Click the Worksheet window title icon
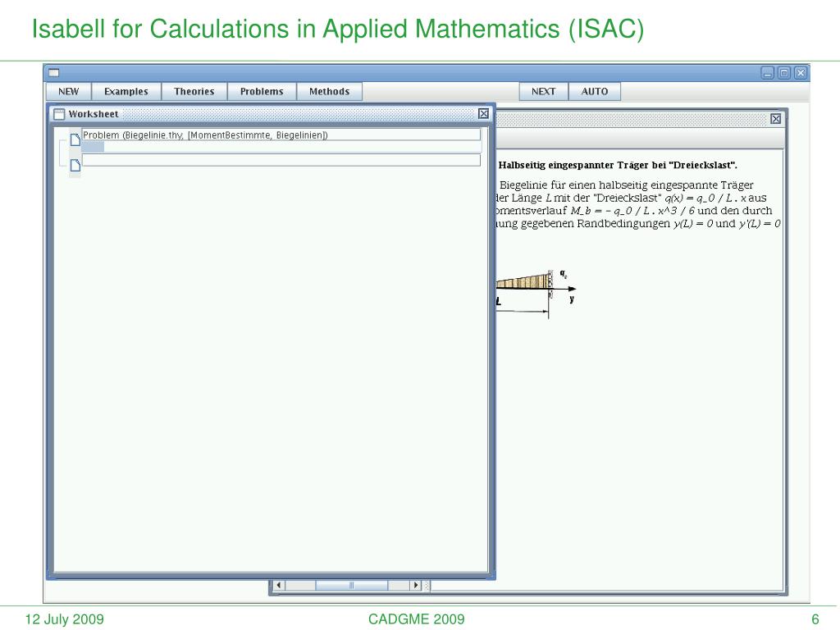Screen dimensions: 840x630 point(59,114)
